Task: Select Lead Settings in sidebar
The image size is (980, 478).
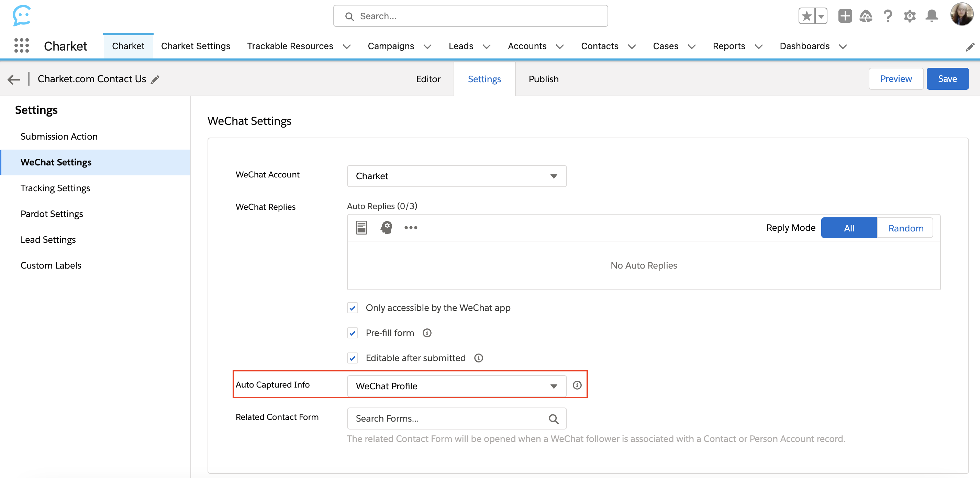Action: 48,240
